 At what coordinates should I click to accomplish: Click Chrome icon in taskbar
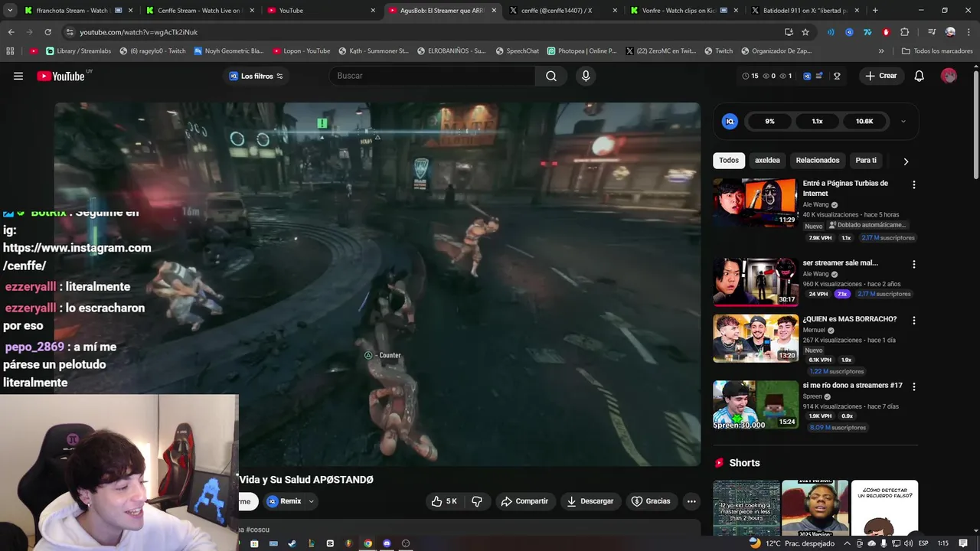(367, 543)
